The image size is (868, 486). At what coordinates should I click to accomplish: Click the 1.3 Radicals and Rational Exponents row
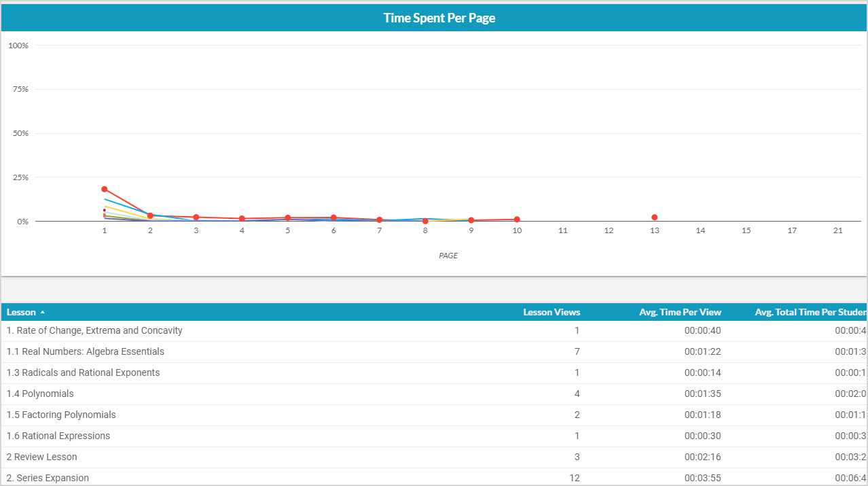click(84, 373)
